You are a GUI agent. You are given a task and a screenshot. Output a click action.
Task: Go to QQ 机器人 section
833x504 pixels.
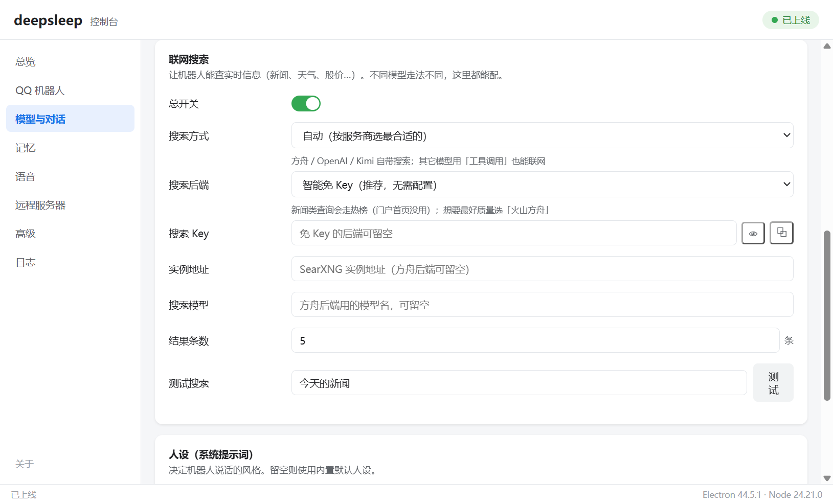[70, 90]
